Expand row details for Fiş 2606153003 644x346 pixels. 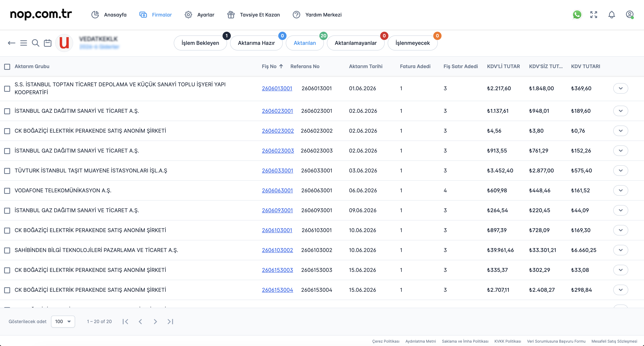click(621, 270)
